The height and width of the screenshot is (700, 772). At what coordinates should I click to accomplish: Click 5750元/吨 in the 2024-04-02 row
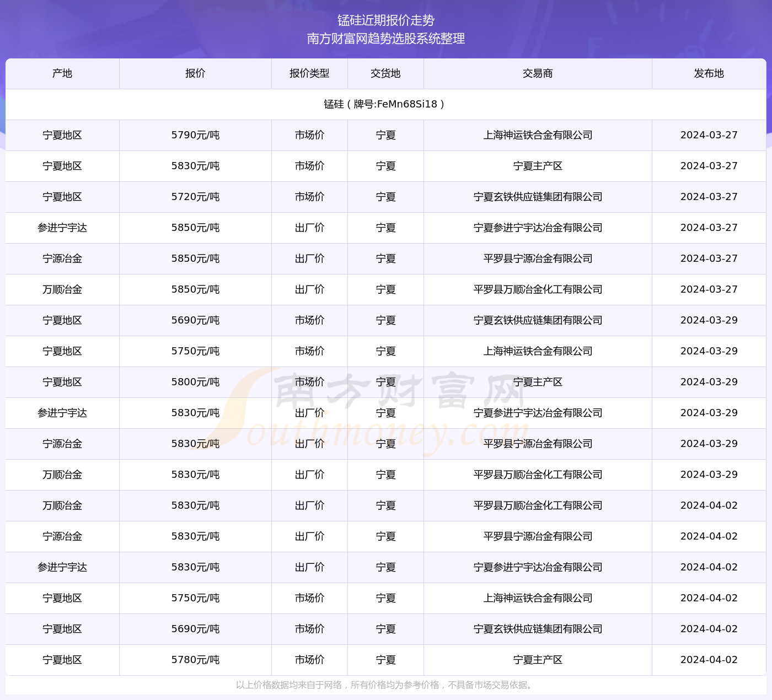click(195, 598)
